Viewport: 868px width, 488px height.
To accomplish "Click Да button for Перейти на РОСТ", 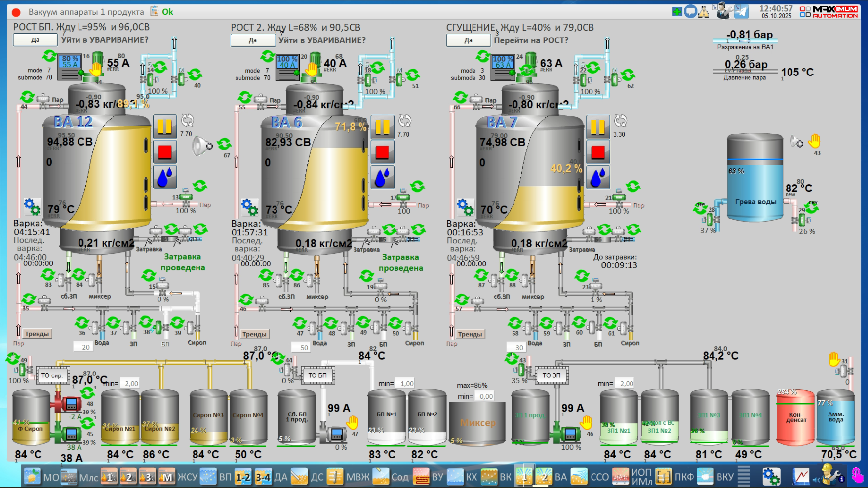I will pos(468,40).
